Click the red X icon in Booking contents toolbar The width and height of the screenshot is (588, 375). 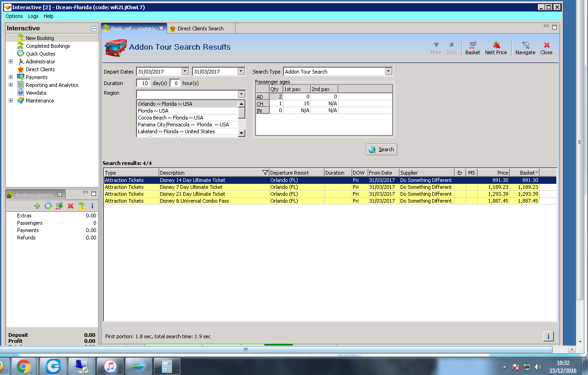point(70,206)
